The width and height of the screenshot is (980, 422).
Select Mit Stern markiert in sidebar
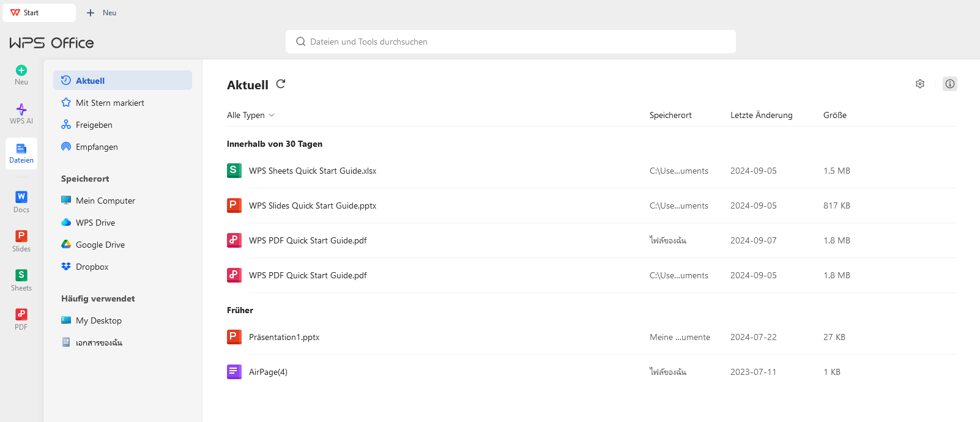[x=110, y=103]
